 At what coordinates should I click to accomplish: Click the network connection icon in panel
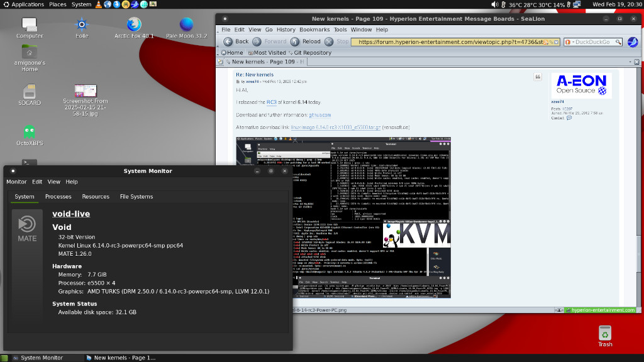click(x=577, y=4)
